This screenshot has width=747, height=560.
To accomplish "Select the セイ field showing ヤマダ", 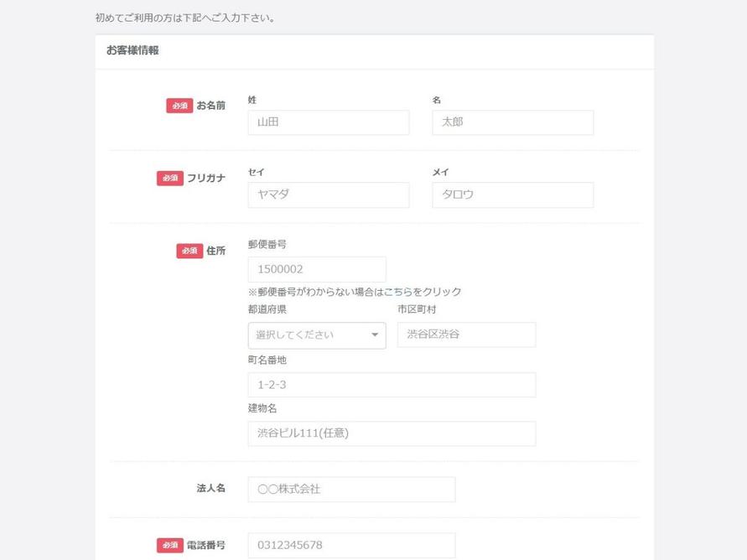I will (x=329, y=195).
